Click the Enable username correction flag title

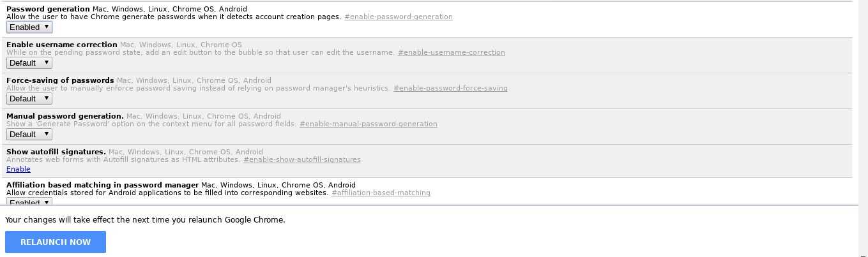[x=62, y=45]
